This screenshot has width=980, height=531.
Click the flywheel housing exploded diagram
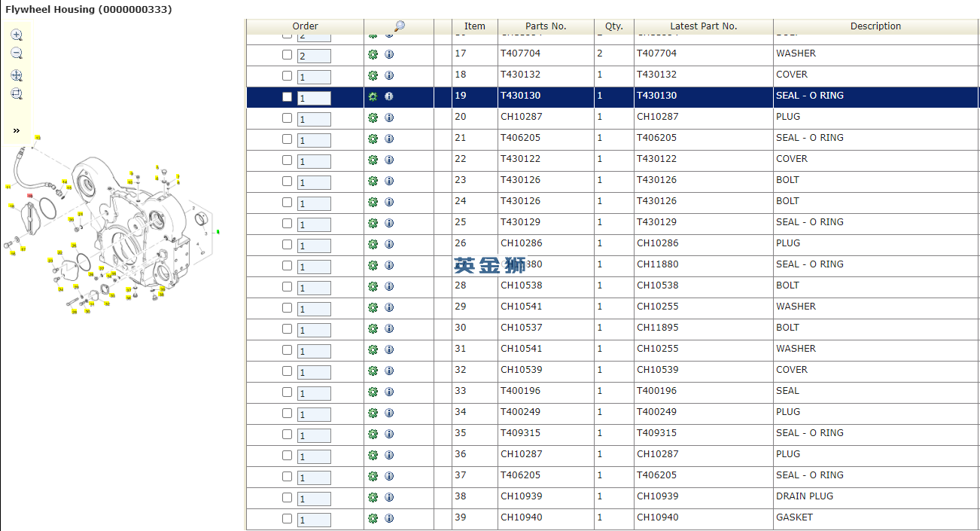[113, 224]
